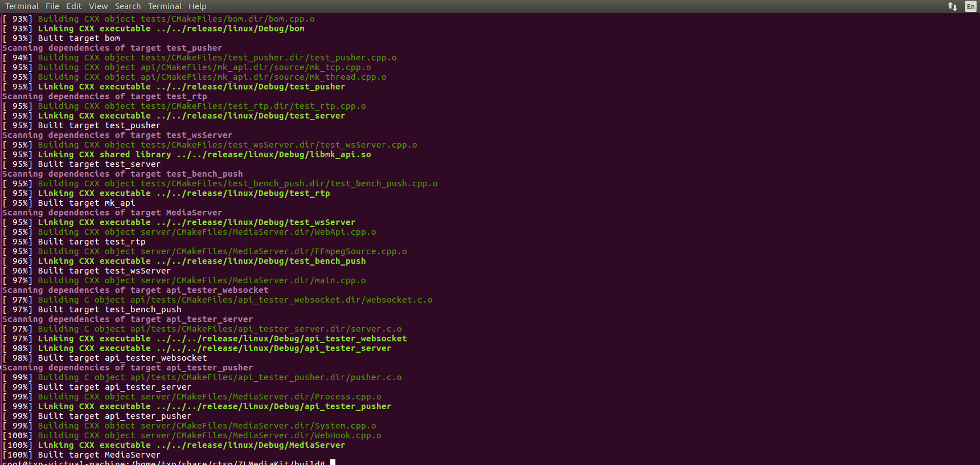The height and width of the screenshot is (465, 980).
Task: Open the Help menu
Action: click(x=198, y=6)
